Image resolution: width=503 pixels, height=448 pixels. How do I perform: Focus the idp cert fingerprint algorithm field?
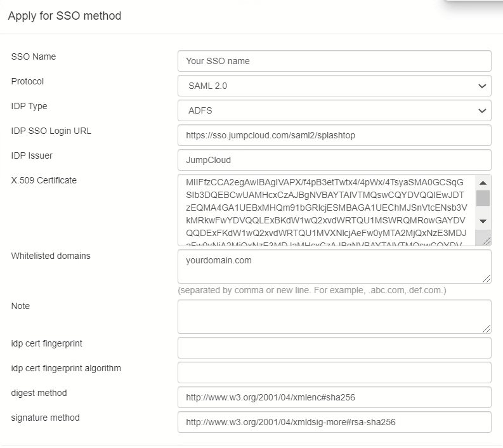334,372
